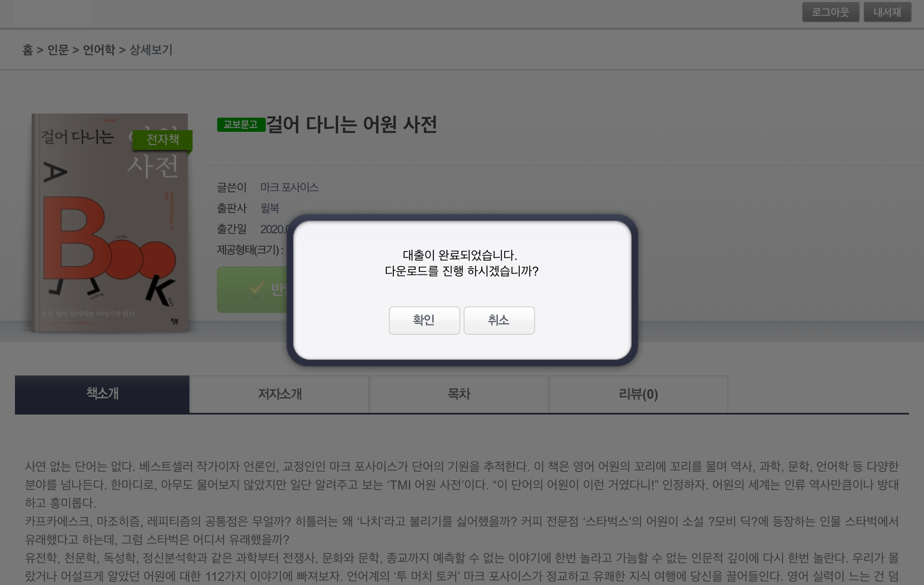The height and width of the screenshot is (585, 924).
Task: Click the author name 마크 포사이스
Action: click(289, 188)
